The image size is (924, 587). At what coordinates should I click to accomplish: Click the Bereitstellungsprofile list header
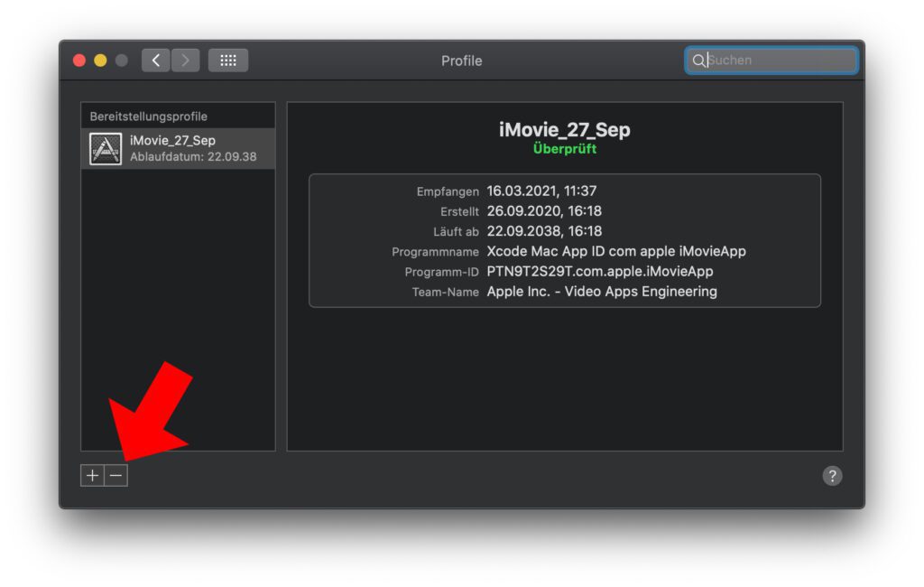tap(148, 116)
